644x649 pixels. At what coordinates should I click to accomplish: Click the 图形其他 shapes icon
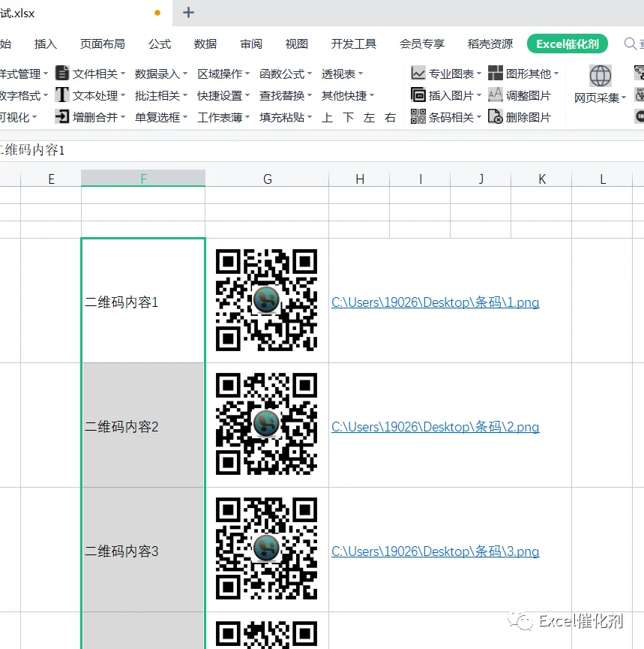pyautogui.click(x=495, y=74)
